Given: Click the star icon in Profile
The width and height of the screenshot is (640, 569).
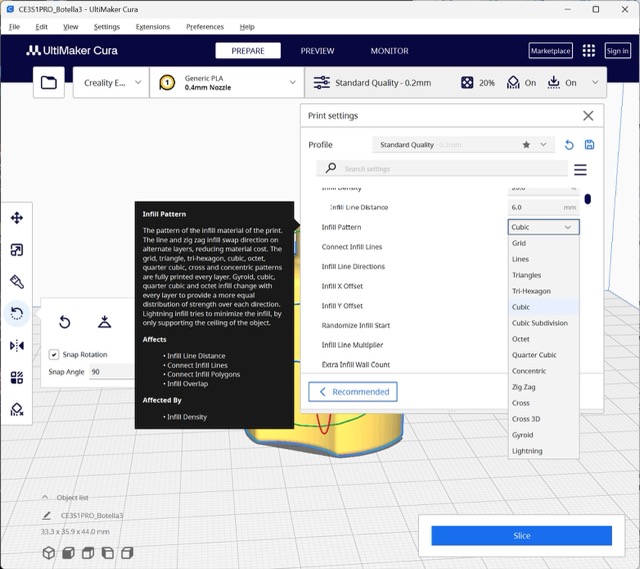Looking at the screenshot, I should coord(527,144).
